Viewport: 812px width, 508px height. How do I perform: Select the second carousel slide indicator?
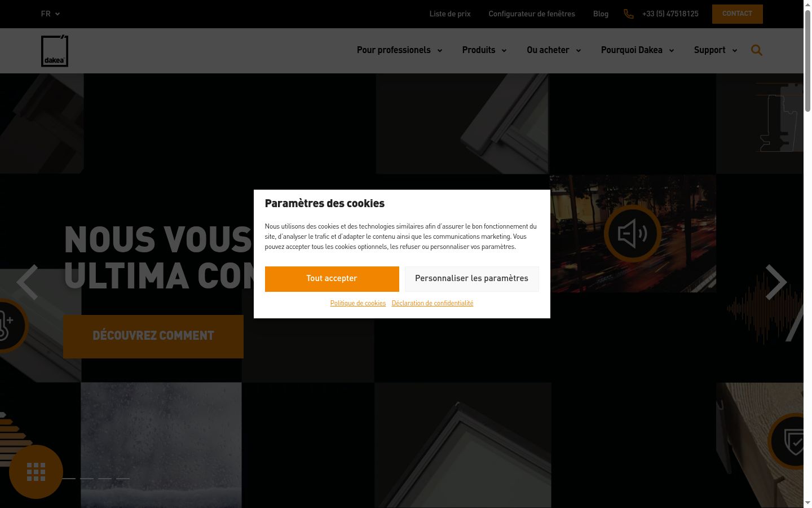click(x=87, y=479)
